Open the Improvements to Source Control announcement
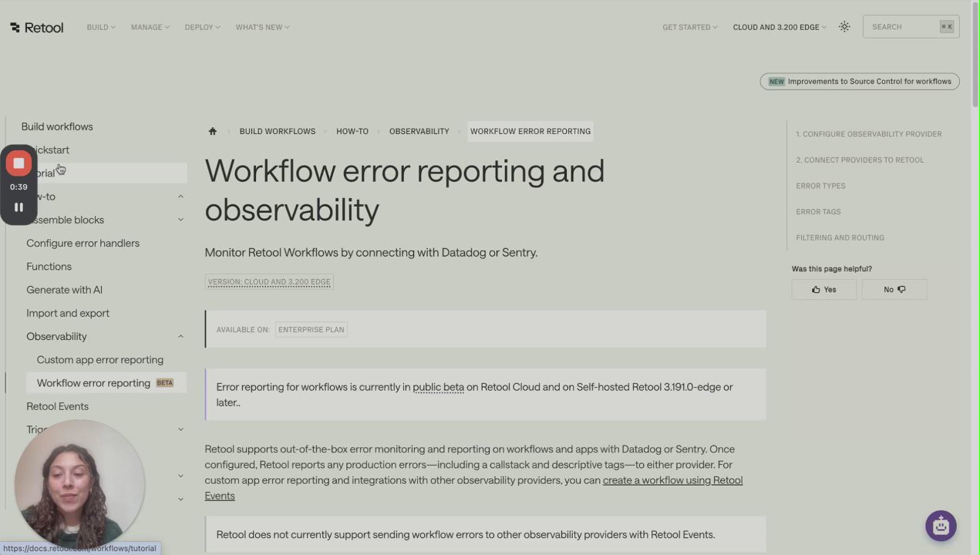Image resolution: width=980 pixels, height=555 pixels. coord(860,81)
